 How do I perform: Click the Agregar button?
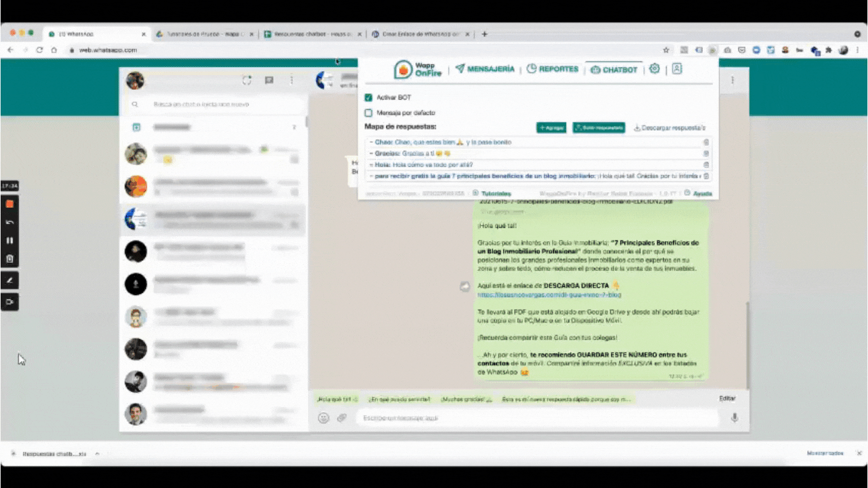point(551,128)
